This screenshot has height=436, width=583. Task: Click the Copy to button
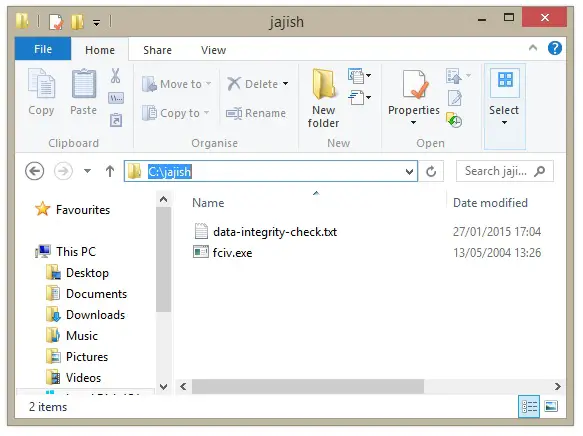(171, 113)
